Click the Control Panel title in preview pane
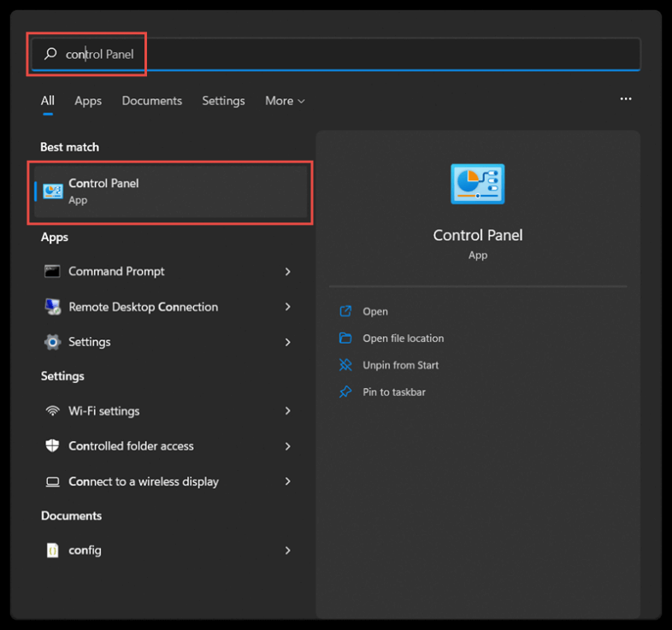The height and width of the screenshot is (630, 672). pos(478,235)
